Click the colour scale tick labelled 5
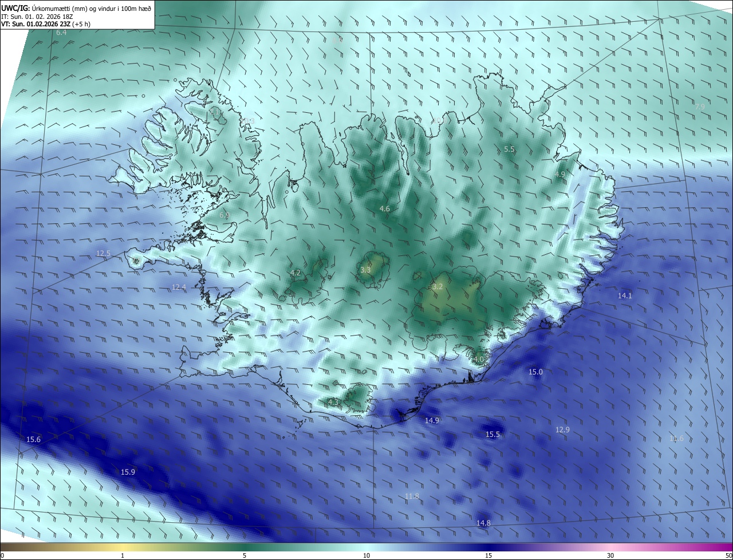The width and height of the screenshot is (733, 560). [x=245, y=555]
